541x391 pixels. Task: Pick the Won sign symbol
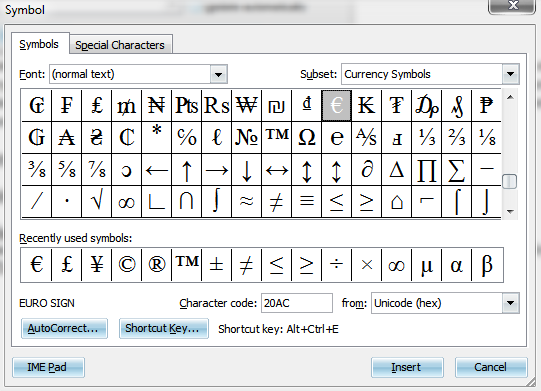point(246,105)
